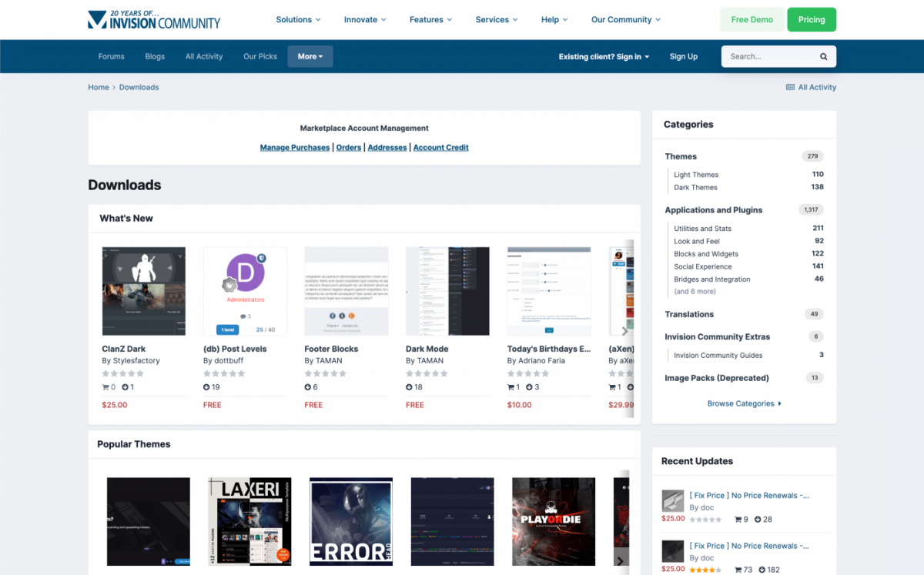Switch to the All Activity tab
Screen dimensions: 924x575
tap(204, 56)
